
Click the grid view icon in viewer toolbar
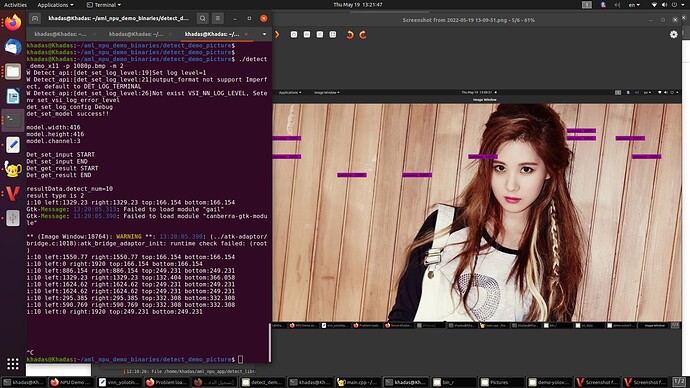tap(333, 34)
